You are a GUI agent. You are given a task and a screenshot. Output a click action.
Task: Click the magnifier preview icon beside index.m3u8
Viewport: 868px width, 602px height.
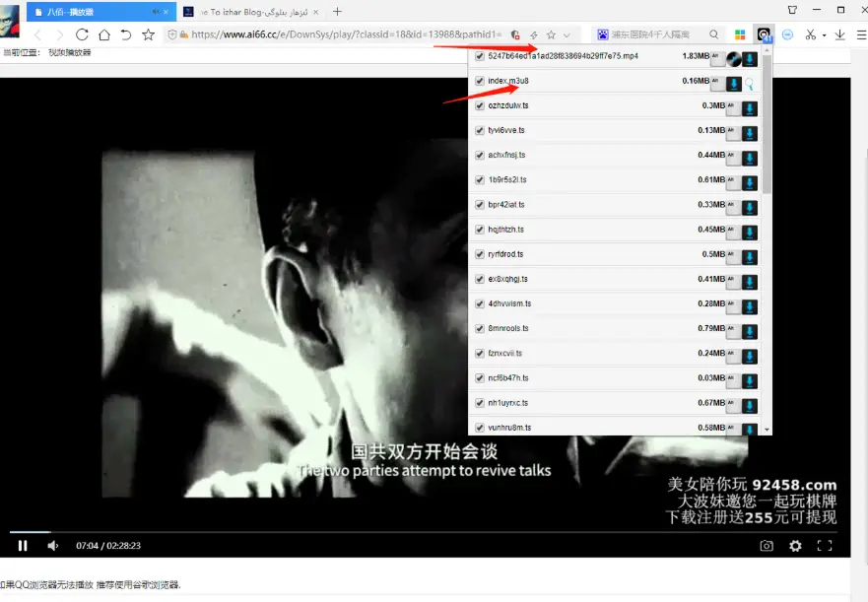749,83
